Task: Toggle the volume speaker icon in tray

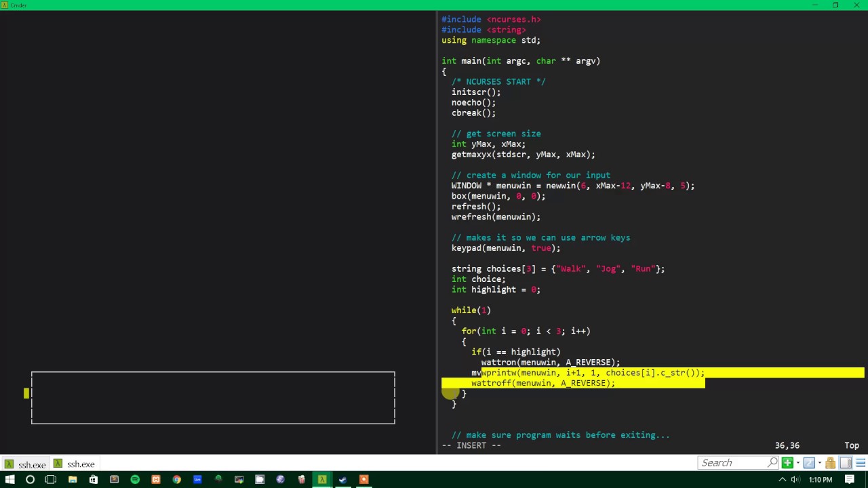Action: [x=795, y=480]
